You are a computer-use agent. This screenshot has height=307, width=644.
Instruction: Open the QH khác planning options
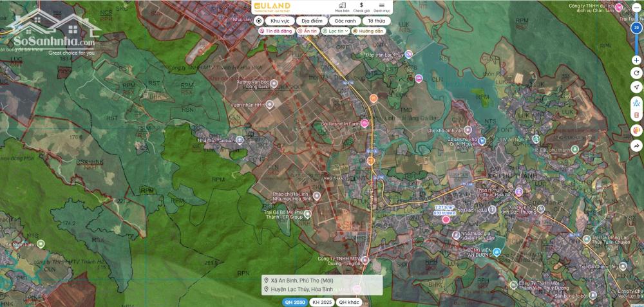[349, 302]
